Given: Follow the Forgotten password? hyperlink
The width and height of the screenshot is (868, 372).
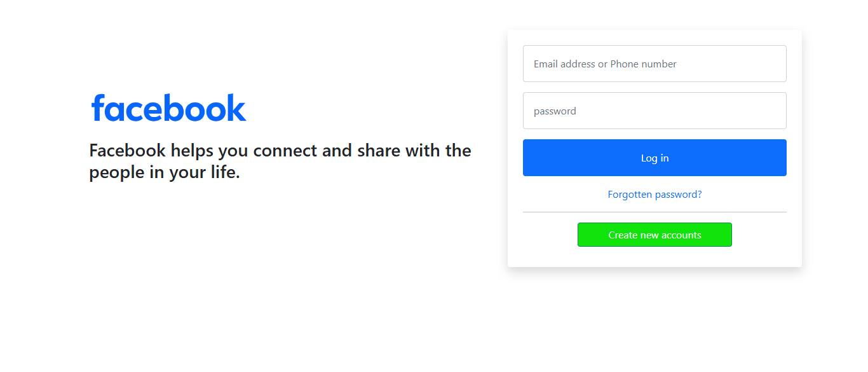Looking at the screenshot, I should (654, 195).
